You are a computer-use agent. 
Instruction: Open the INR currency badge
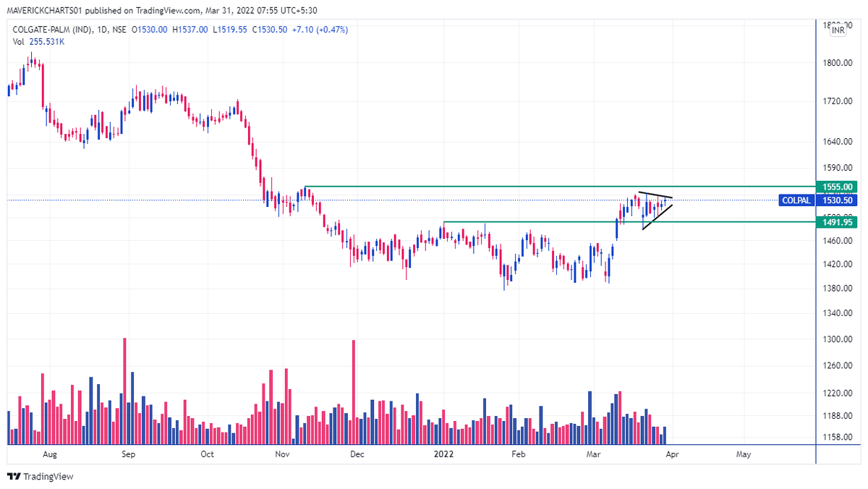(x=838, y=30)
